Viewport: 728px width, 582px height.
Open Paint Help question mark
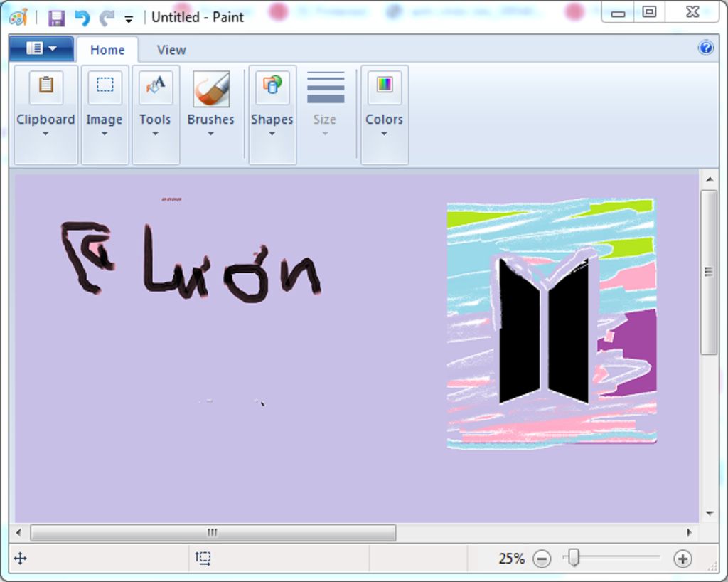(706, 48)
